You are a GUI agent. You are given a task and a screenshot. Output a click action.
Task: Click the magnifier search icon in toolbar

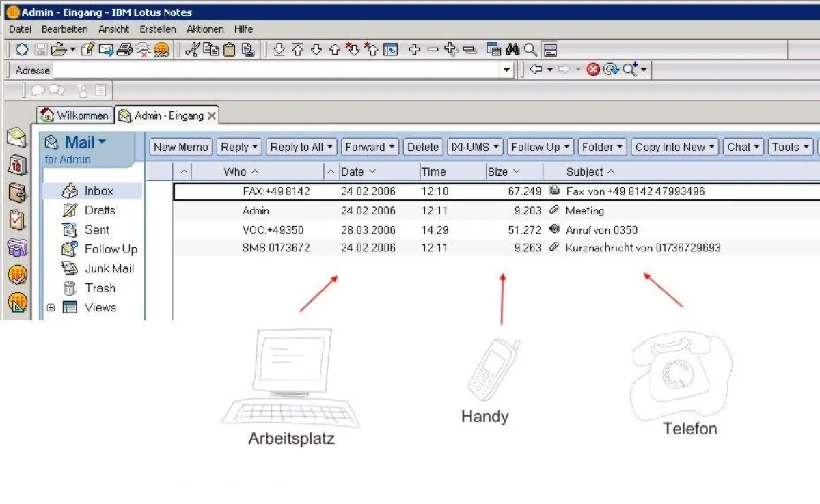530,50
